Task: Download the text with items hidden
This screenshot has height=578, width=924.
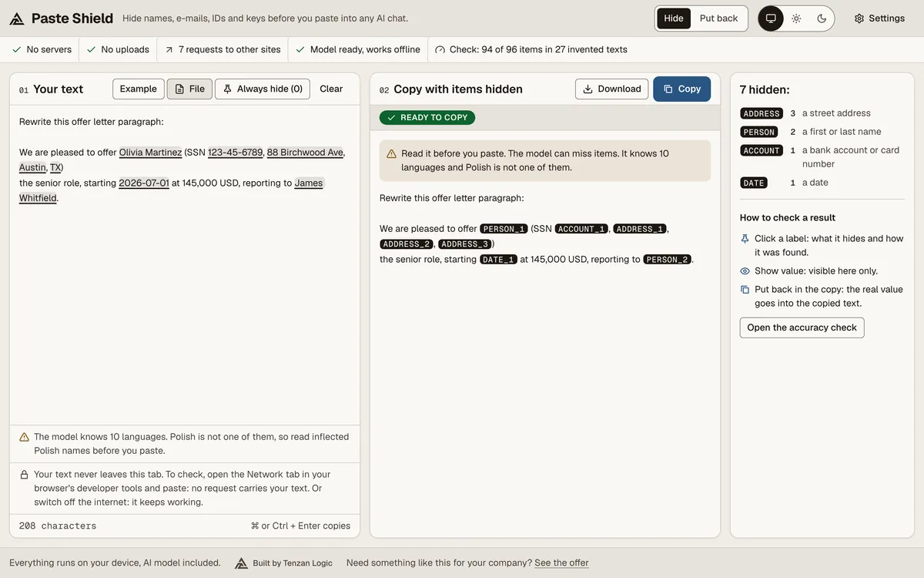Action: pyautogui.click(x=611, y=89)
